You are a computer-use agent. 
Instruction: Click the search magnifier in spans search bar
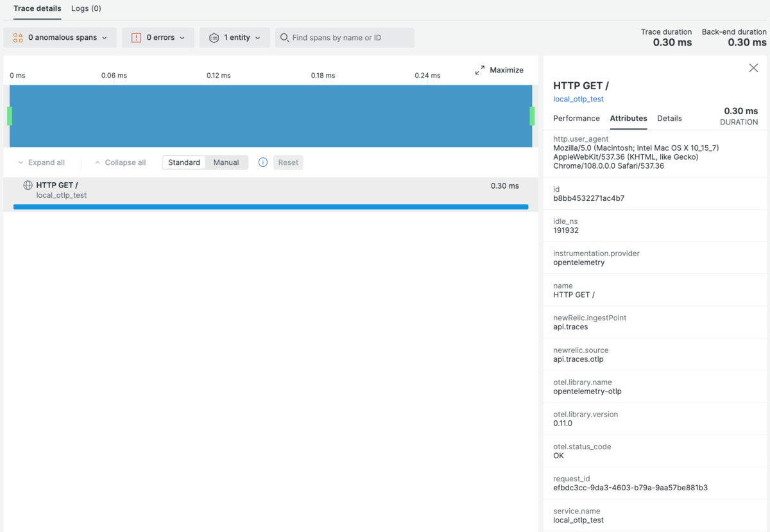[x=284, y=37]
